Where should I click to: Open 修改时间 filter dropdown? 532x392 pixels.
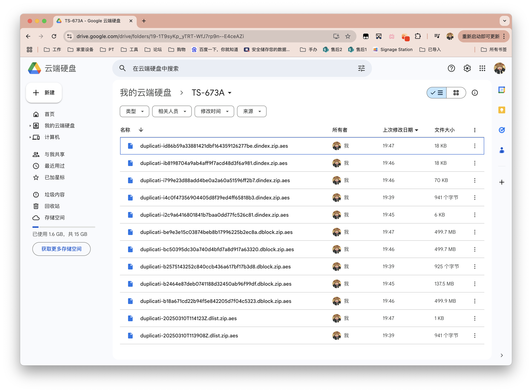[x=214, y=111]
